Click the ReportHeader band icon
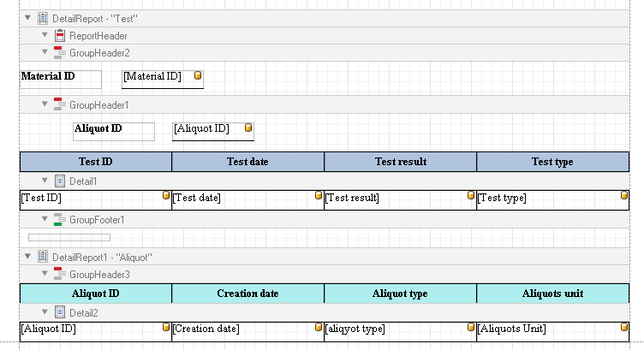This screenshot has width=644, height=350. [60, 36]
